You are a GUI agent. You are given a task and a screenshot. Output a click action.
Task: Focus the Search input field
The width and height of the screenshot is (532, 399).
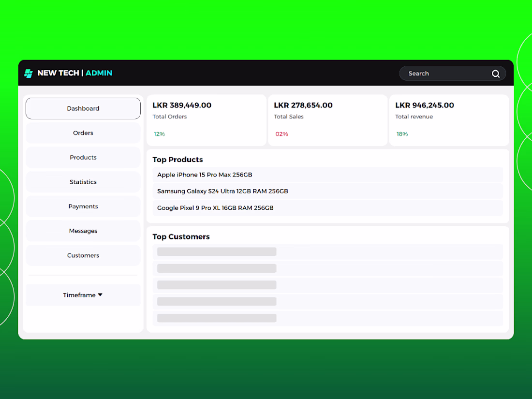point(452,74)
